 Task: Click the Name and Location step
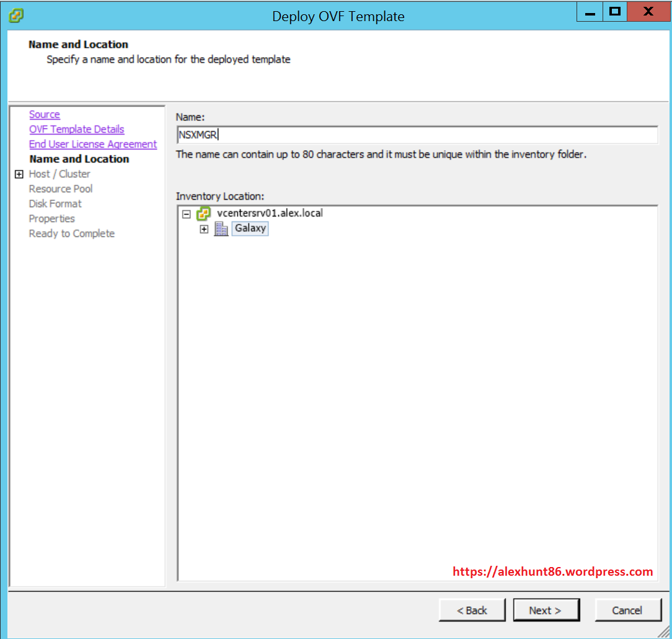(79, 159)
